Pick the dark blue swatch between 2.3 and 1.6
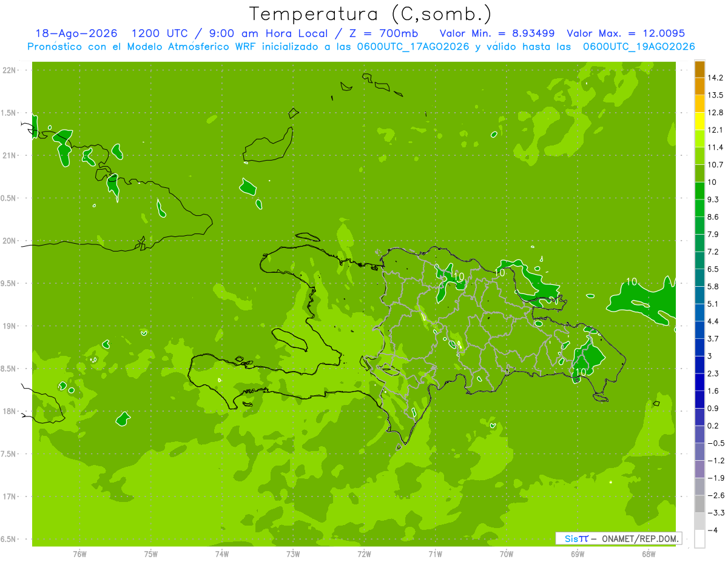The height and width of the screenshot is (562, 728). pyautogui.click(x=699, y=383)
